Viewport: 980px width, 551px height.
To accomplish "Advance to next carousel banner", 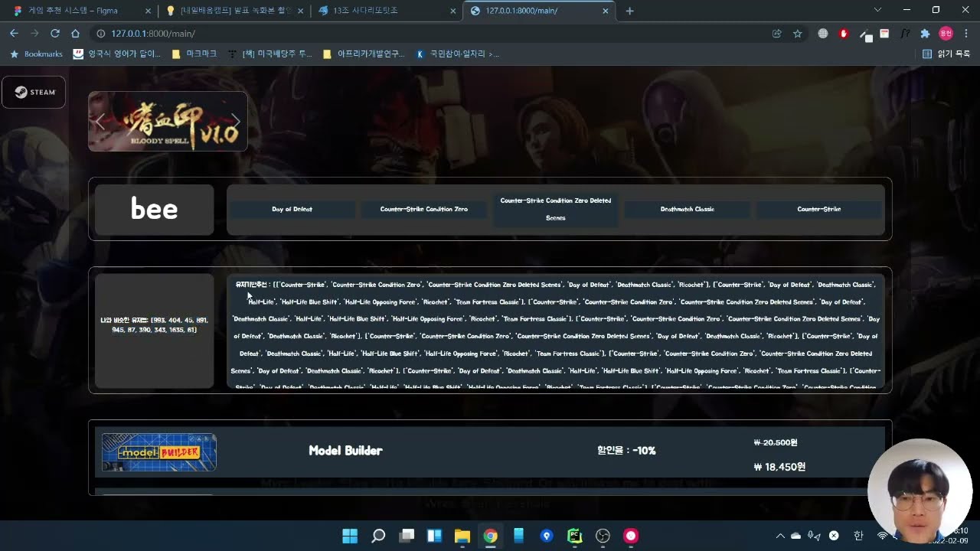I will 236,122.
